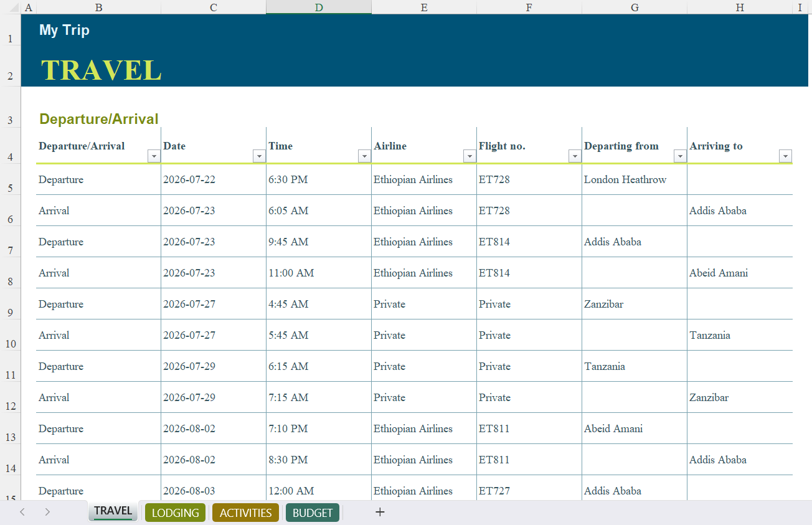Viewport: 812px width, 525px height.
Task: Go to next sheet using right arrow
Action: coord(47,512)
